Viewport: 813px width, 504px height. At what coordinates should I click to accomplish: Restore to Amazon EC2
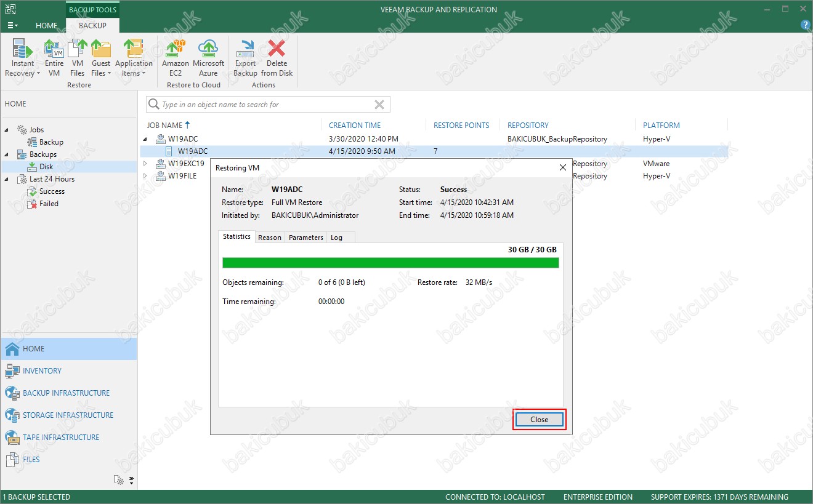tap(176, 58)
